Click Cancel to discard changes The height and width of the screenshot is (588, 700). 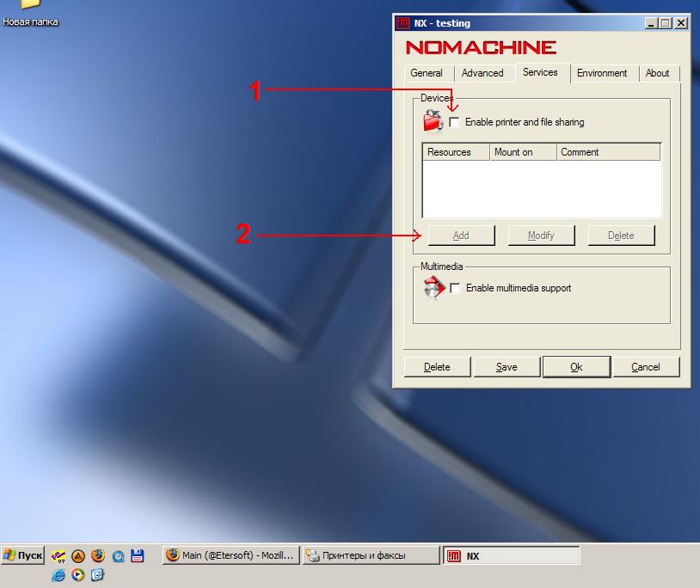646,367
